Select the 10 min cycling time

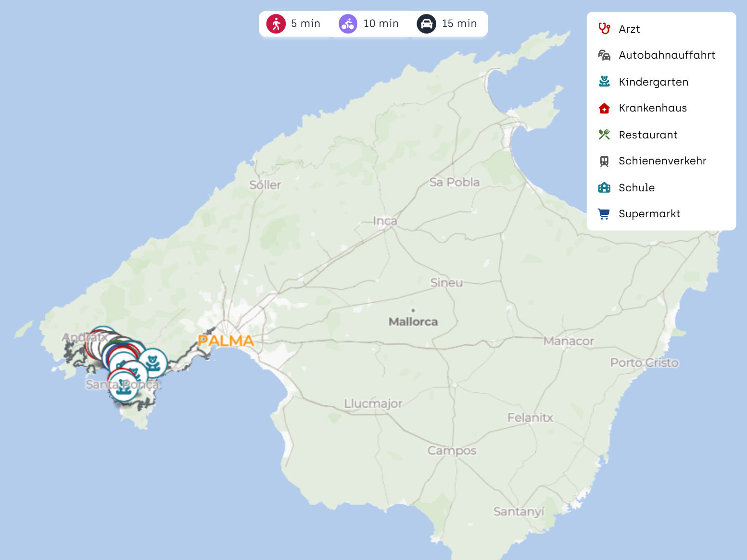pyautogui.click(x=381, y=24)
